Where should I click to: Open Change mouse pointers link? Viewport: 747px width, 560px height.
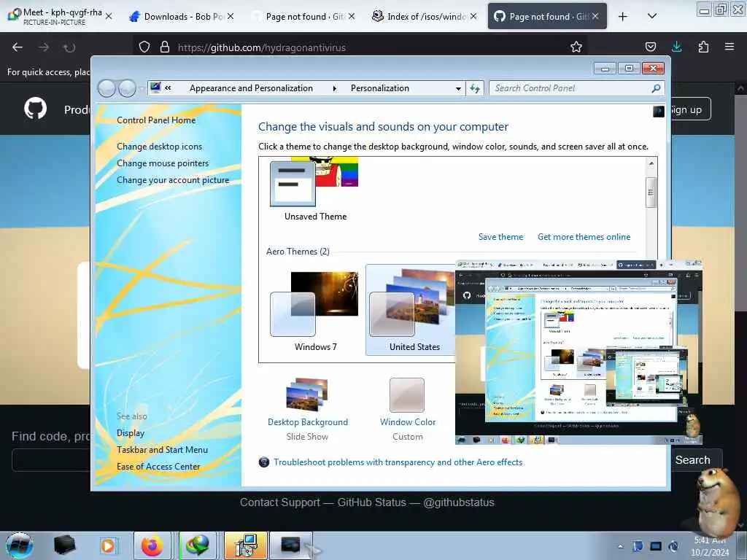coord(163,163)
